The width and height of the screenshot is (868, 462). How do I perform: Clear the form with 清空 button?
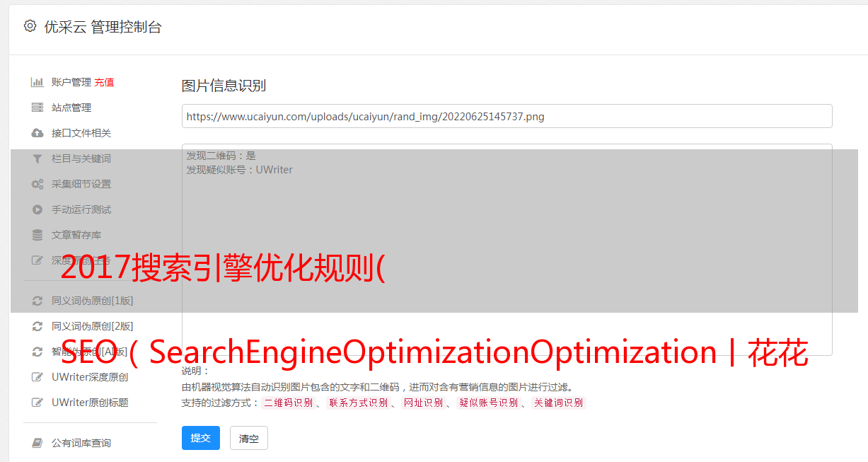point(249,438)
